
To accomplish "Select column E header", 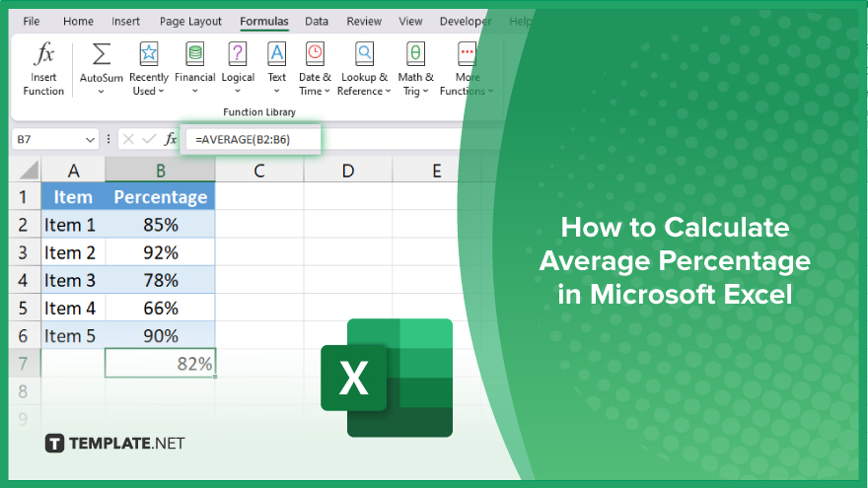I will (x=437, y=171).
